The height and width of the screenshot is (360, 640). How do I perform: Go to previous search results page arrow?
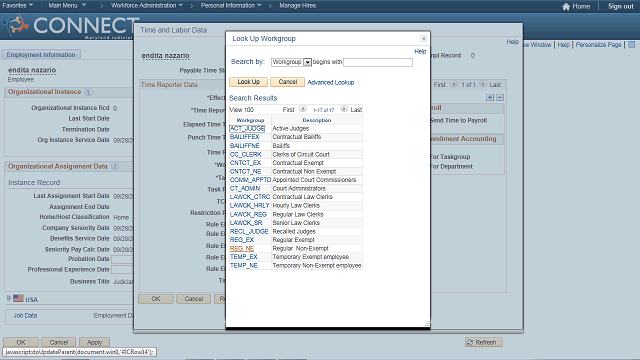(302, 109)
